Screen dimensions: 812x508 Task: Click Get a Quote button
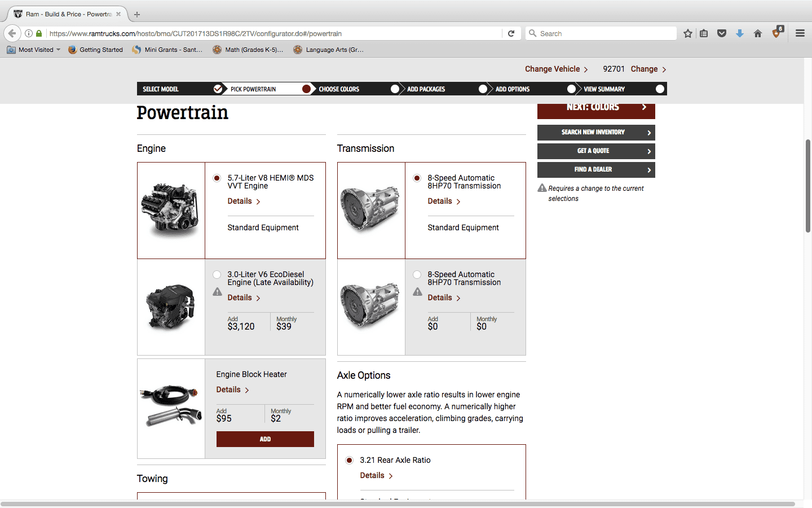pyautogui.click(x=596, y=151)
